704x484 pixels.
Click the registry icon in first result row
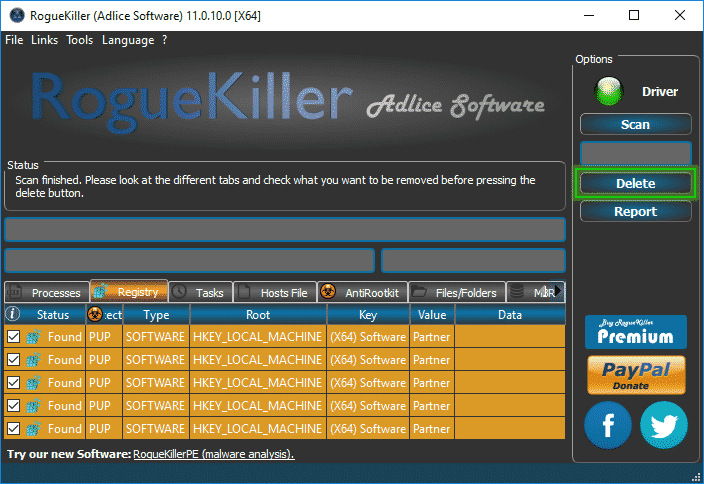(33, 337)
